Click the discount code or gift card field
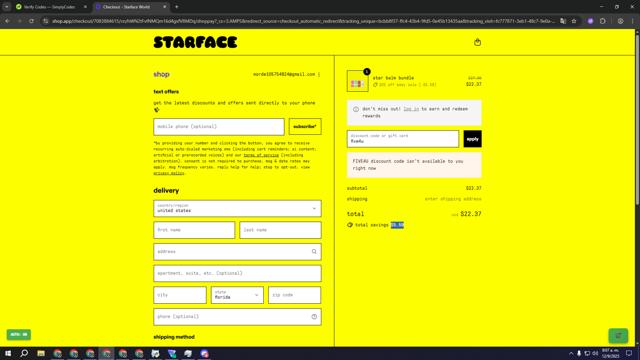The width and height of the screenshot is (640, 360). coord(403,139)
